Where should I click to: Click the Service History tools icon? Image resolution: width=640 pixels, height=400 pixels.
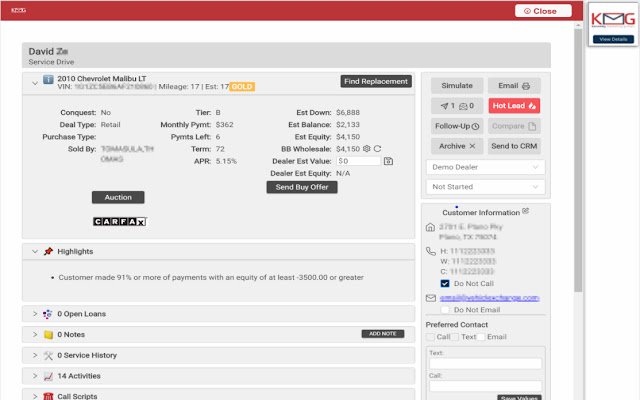48,356
